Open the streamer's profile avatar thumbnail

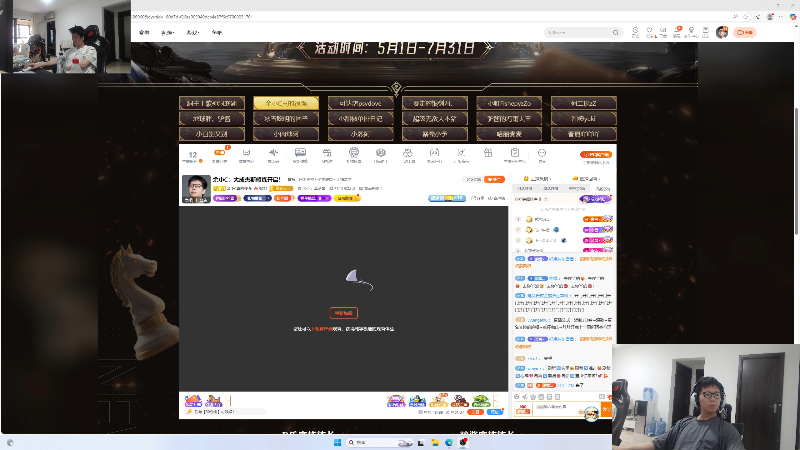tap(196, 189)
